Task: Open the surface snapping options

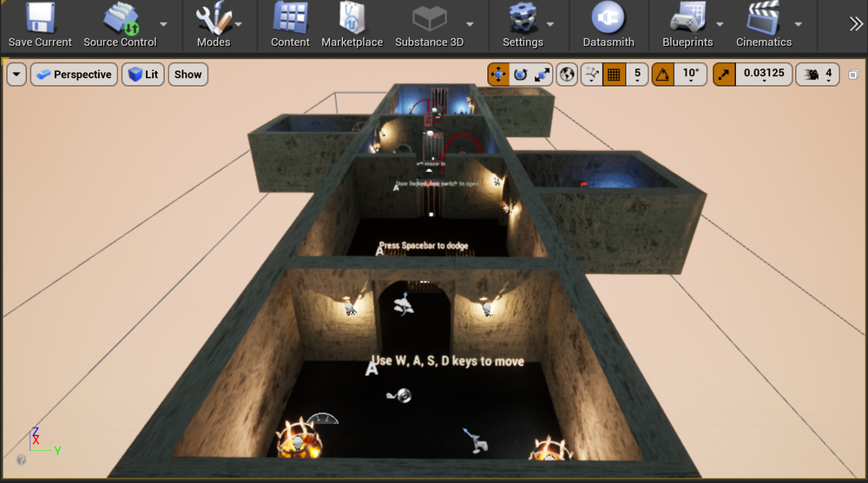Action: coord(591,75)
